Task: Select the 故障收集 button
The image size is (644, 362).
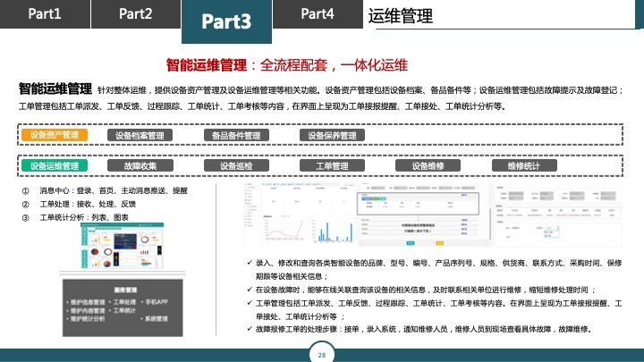Action: click(140, 166)
